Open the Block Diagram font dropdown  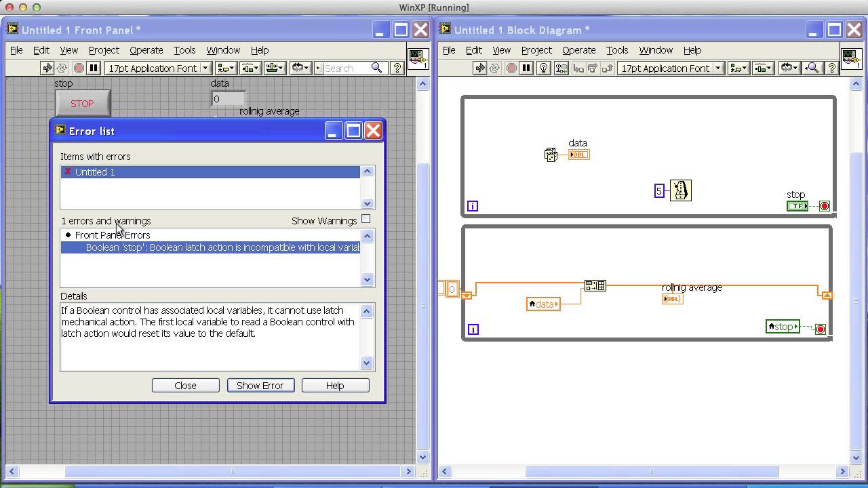[x=671, y=68]
